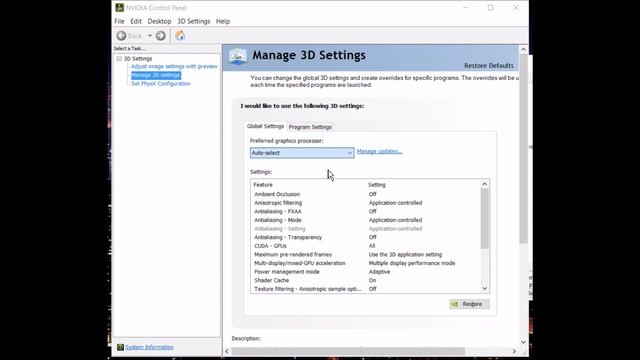This screenshot has width=640, height=360.
Task: Click the Back arrow toolbar button
Action: pos(122,36)
